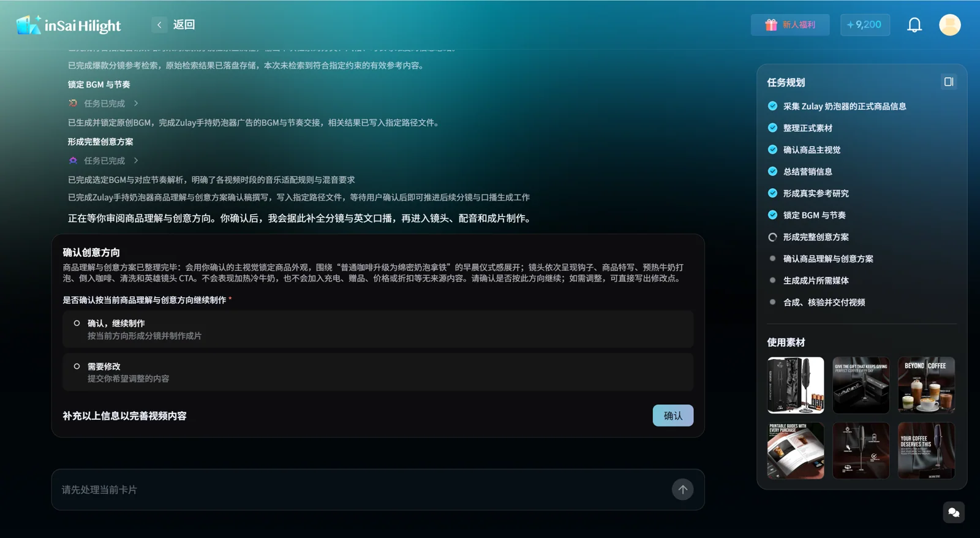Click the back arrow chevron
The width and height of the screenshot is (980, 538).
click(x=159, y=25)
